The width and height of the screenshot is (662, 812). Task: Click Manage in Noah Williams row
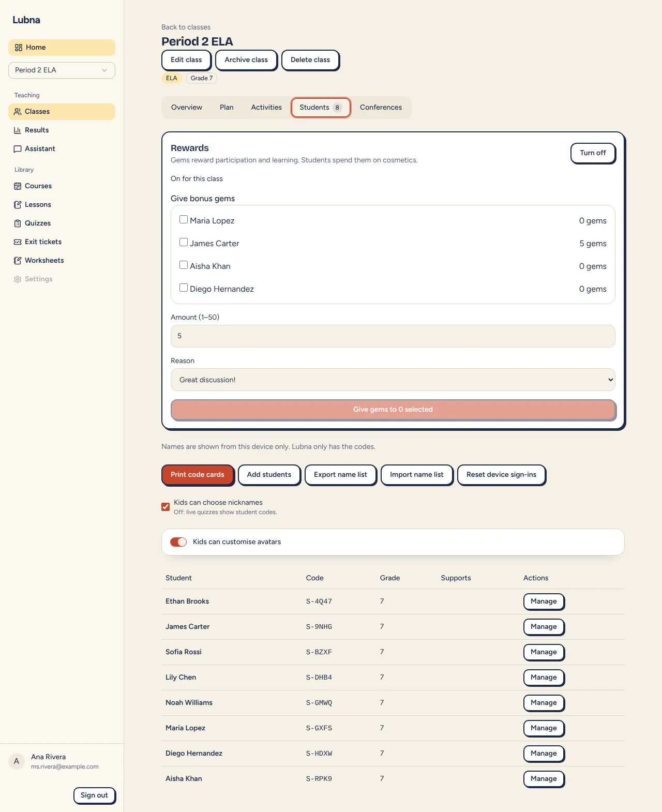click(544, 703)
